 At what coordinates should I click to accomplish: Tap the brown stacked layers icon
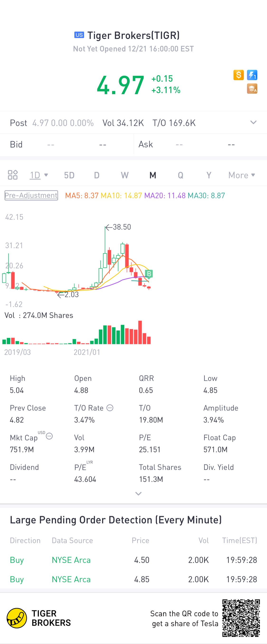click(x=252, y=89)
